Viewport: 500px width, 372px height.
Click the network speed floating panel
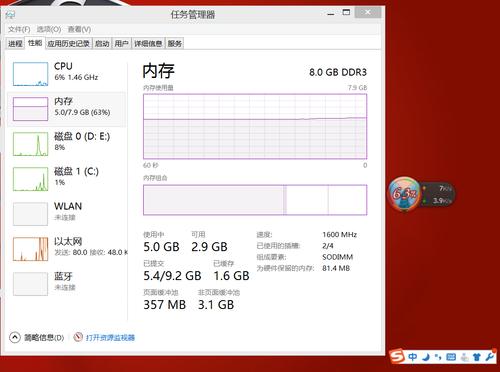pyautogui.click(x=438, y=195)
